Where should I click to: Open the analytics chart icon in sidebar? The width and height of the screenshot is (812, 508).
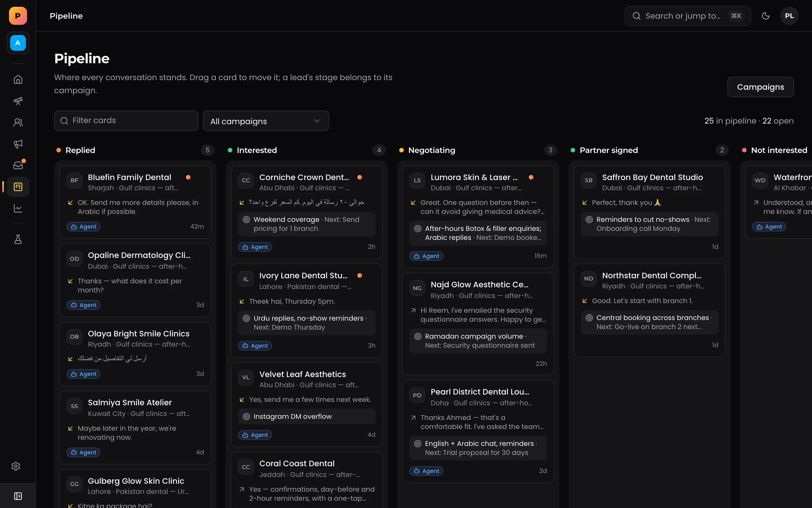coord(18,208)
